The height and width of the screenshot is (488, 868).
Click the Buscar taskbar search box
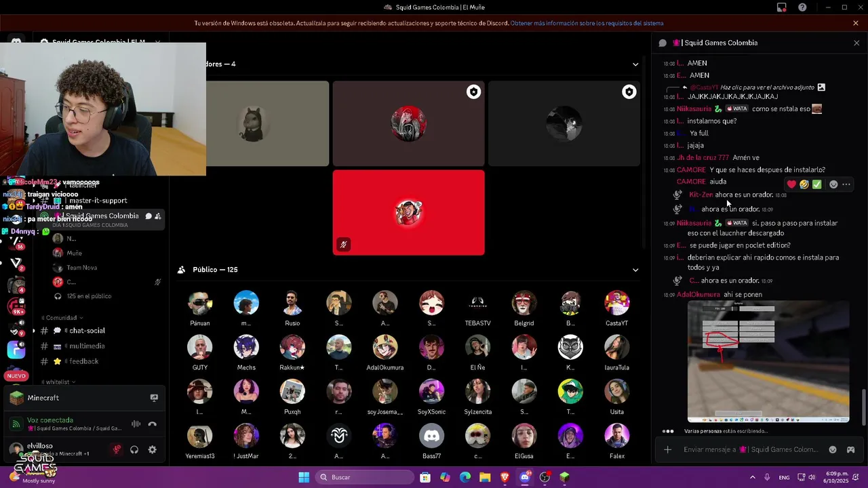point(365,477)
